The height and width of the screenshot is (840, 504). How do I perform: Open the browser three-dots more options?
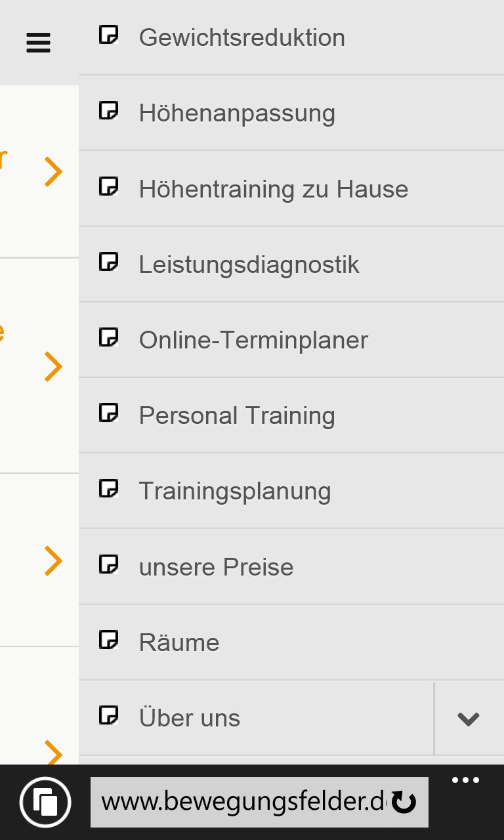[x=465, y=780]
